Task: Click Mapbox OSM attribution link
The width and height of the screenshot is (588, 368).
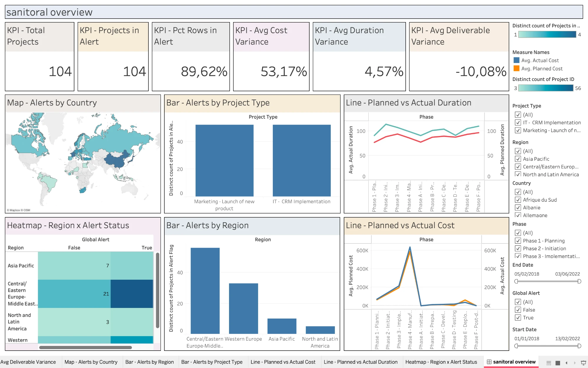Action: click(18, 210)
